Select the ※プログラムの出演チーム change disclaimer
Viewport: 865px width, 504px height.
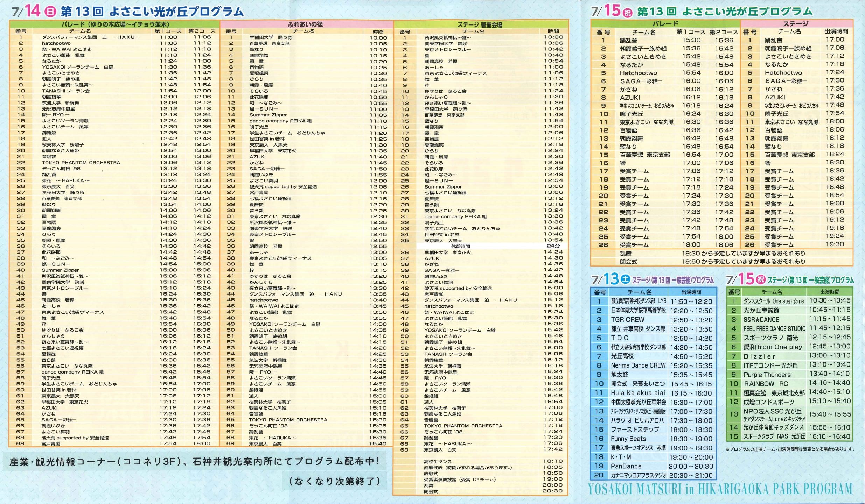pyautogui.click(x=790, y=449)
